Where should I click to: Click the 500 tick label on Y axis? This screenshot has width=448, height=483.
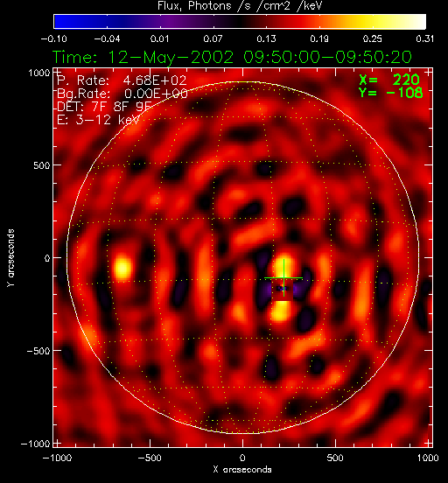tap(41, 165)
